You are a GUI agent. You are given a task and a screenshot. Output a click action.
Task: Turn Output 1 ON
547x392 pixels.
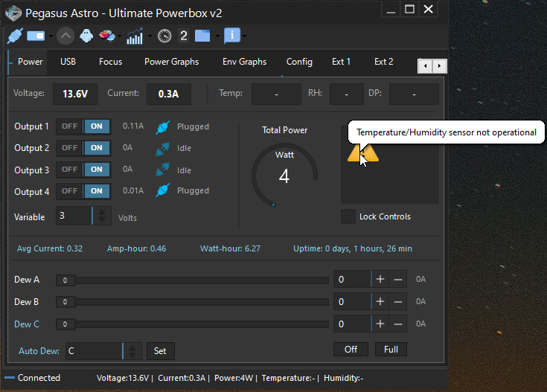click(97, 126)
